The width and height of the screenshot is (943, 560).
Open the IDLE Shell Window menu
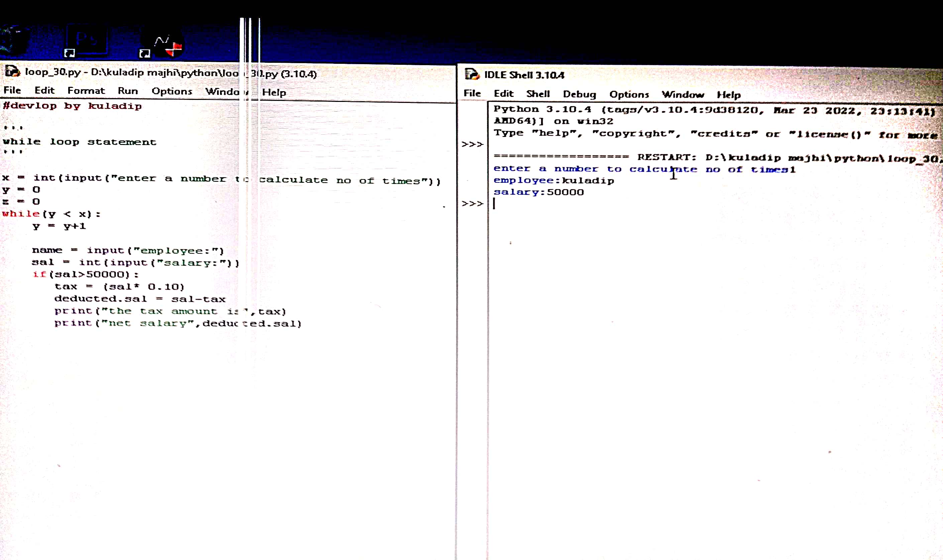pos(683,95)
